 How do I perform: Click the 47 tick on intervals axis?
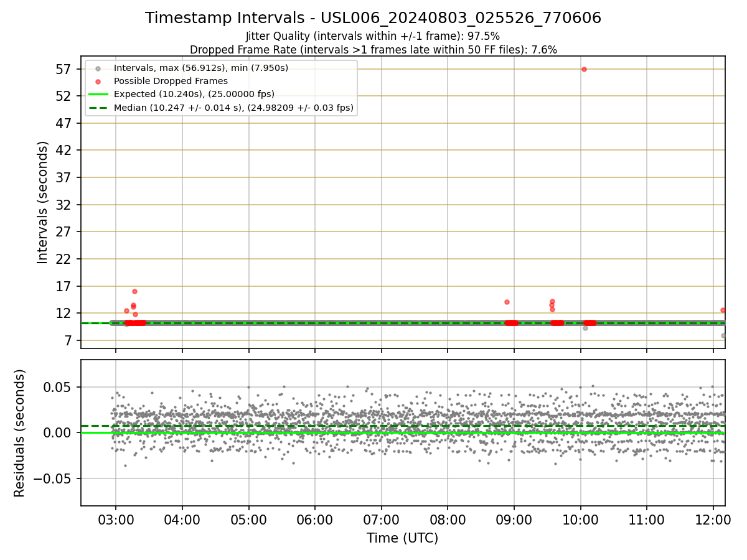[65, 123]
